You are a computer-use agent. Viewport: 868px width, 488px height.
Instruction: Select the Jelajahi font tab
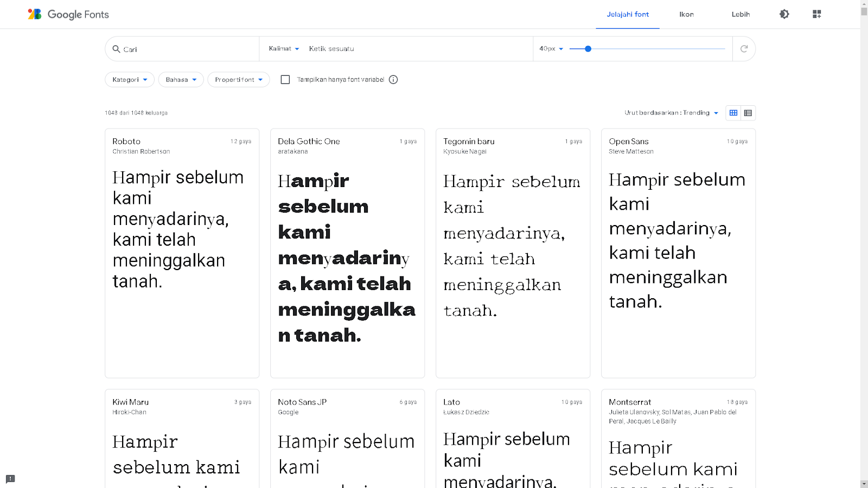click(x=628, y=15)
